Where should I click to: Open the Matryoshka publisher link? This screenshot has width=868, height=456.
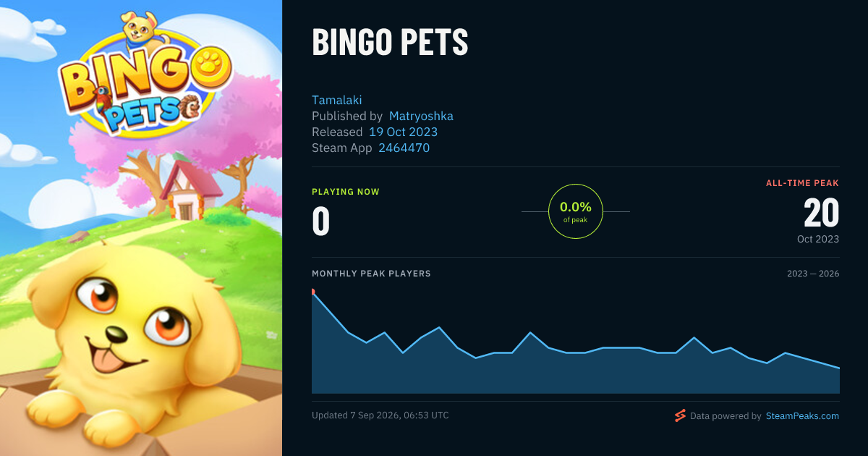click(x=421, y=116)
